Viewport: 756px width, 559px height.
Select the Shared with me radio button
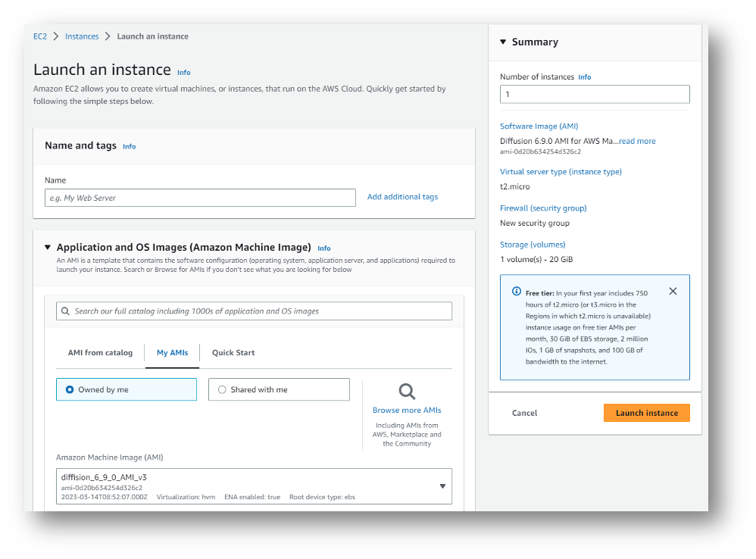click(223, 389)
